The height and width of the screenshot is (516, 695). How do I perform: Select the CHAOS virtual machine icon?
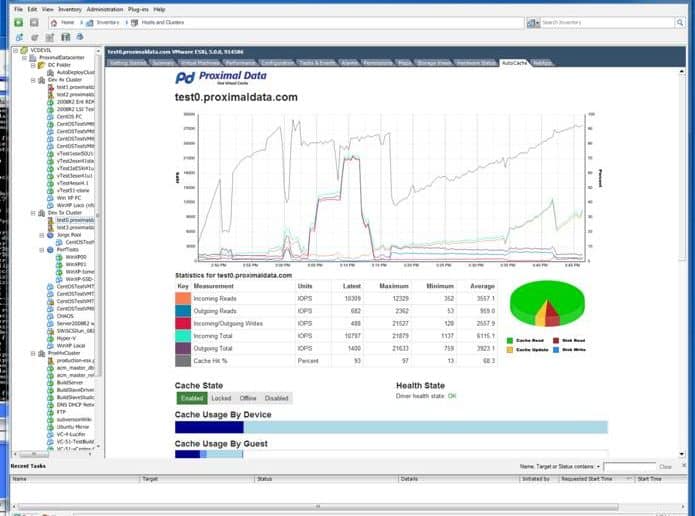click(50, 316)
